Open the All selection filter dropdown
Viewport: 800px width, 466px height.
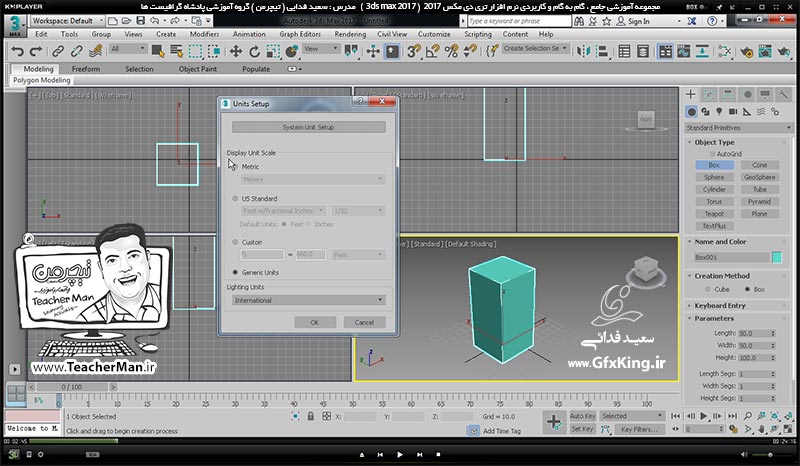pyautogui.click(x=128, y=48)
